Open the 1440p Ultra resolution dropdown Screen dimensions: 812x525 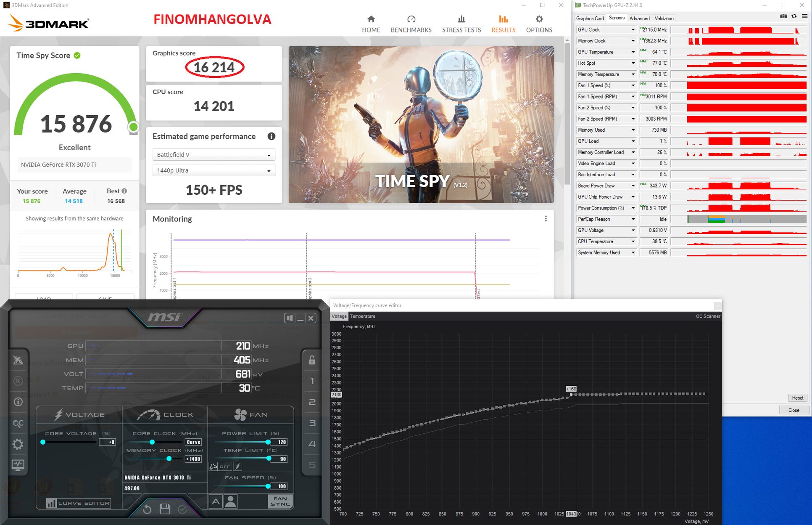[x=214, y=170]
